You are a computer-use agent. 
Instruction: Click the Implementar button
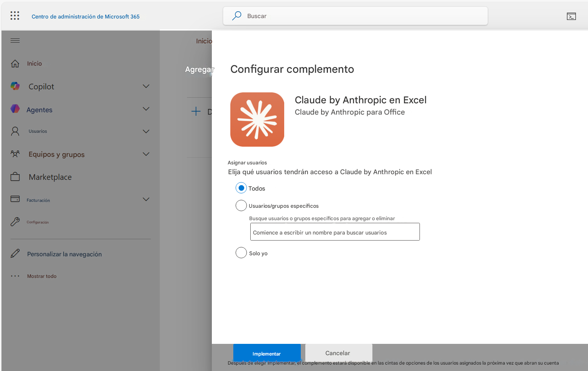coord(267,354)
